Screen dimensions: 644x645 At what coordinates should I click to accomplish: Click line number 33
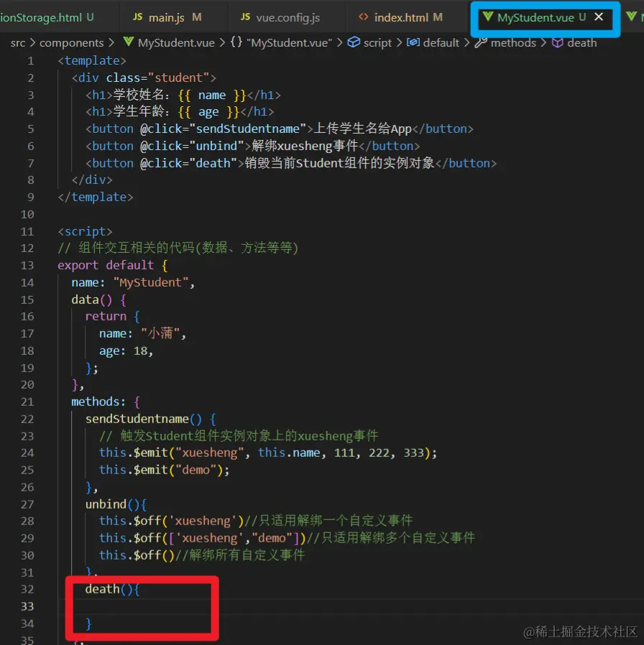coord(27,607)
